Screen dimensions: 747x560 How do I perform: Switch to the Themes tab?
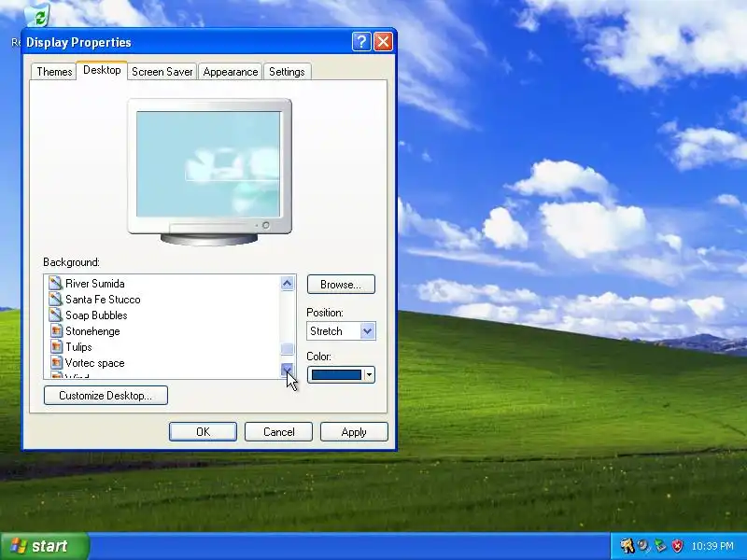[x=54, y=72]
